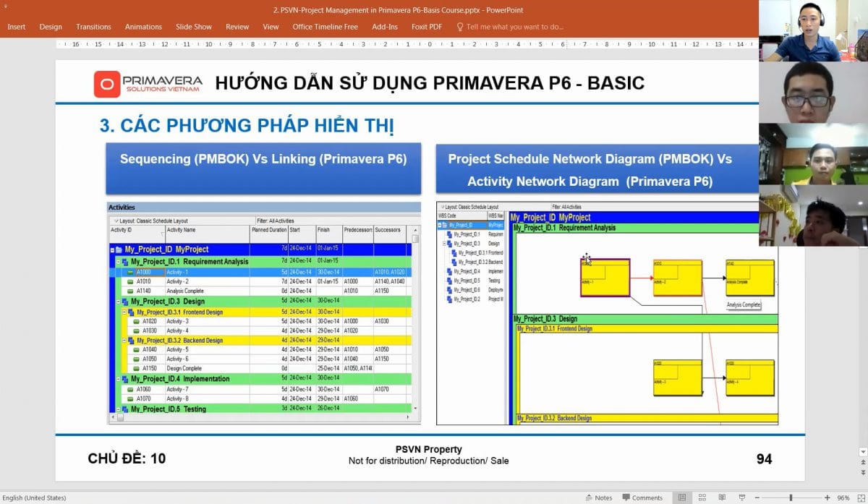Switch to Slide Sorter view icon
868x504 pixels.
click(702, 497)
